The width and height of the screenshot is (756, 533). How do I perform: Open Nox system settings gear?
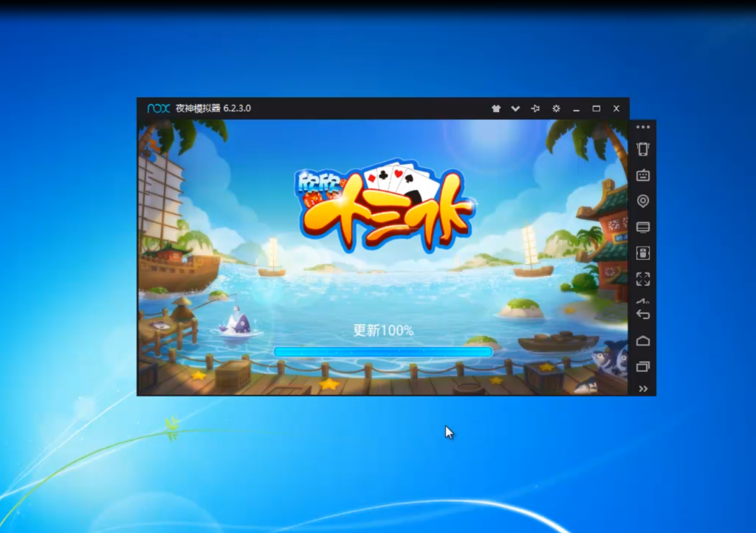[556, 109]
